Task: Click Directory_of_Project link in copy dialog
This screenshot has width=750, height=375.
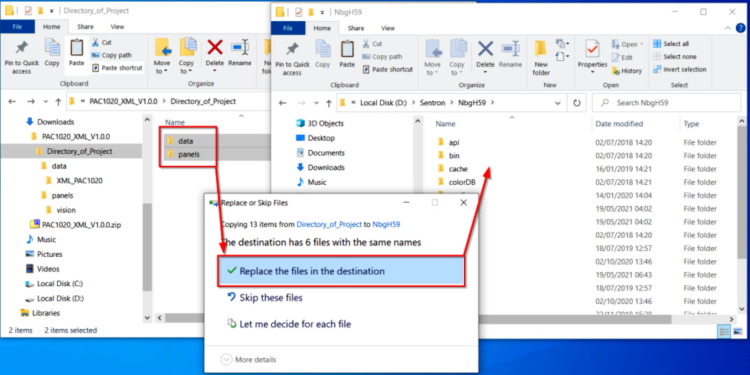Action: tap(328, 224)
